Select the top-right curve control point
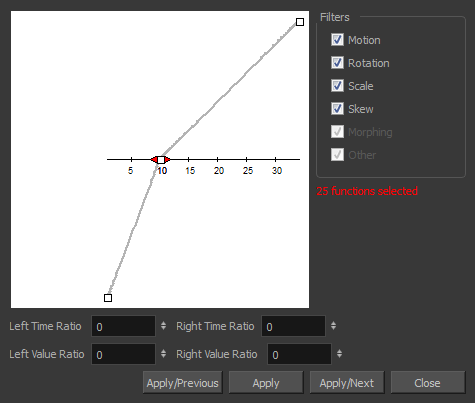The height and width of the screenshot is (403, 475). (300, 22)
